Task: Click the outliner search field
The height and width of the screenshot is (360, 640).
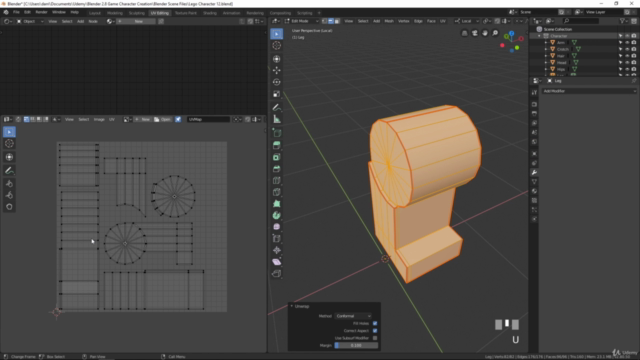Action: tap(581, 21)
